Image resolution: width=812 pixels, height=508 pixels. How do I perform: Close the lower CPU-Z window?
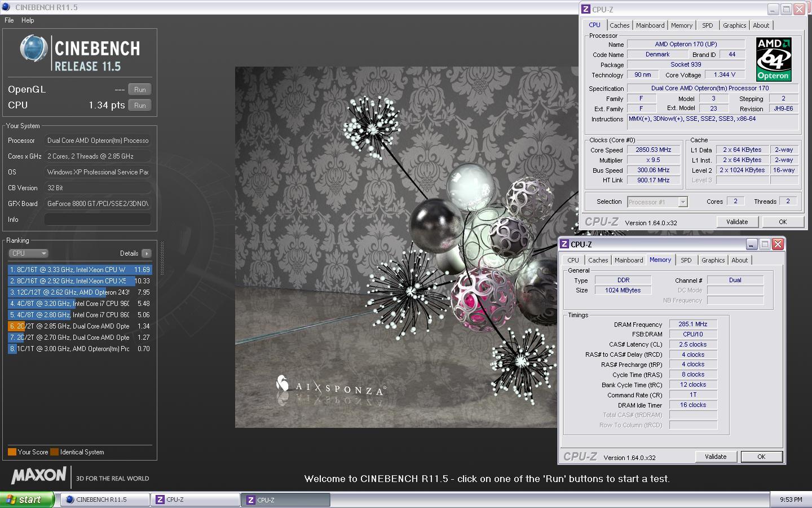click(778, 244)
